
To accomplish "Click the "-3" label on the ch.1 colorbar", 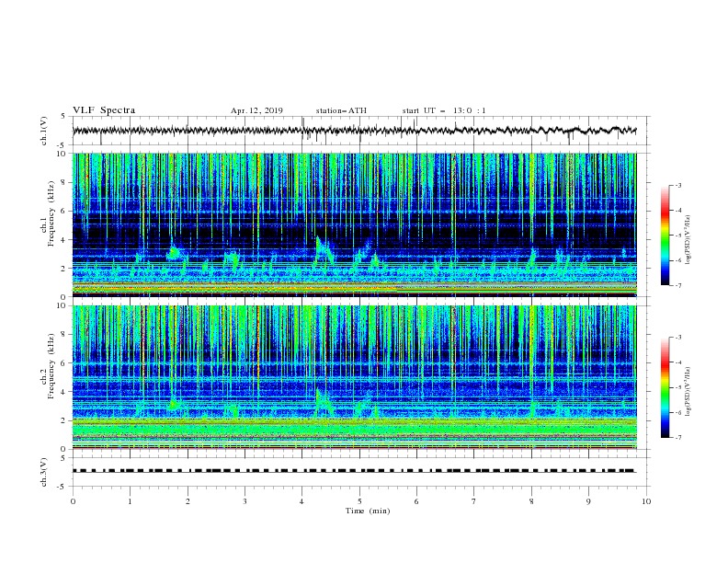I will tap(678, 185).
